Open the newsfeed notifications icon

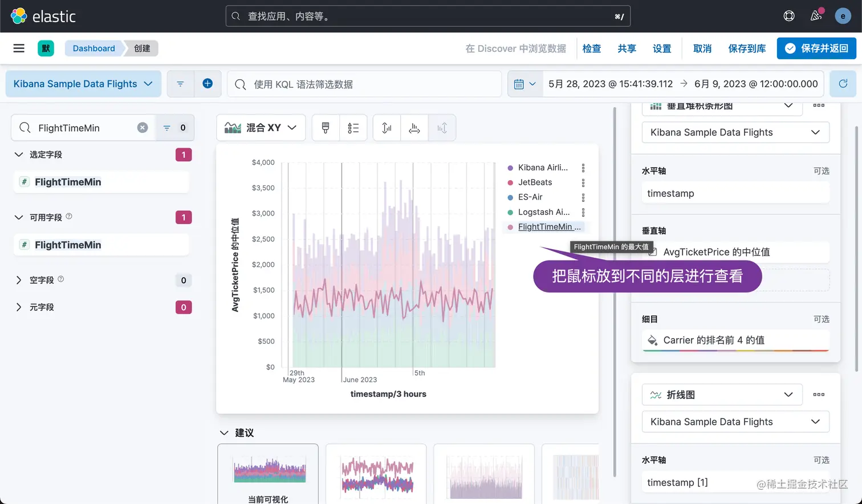816,16
